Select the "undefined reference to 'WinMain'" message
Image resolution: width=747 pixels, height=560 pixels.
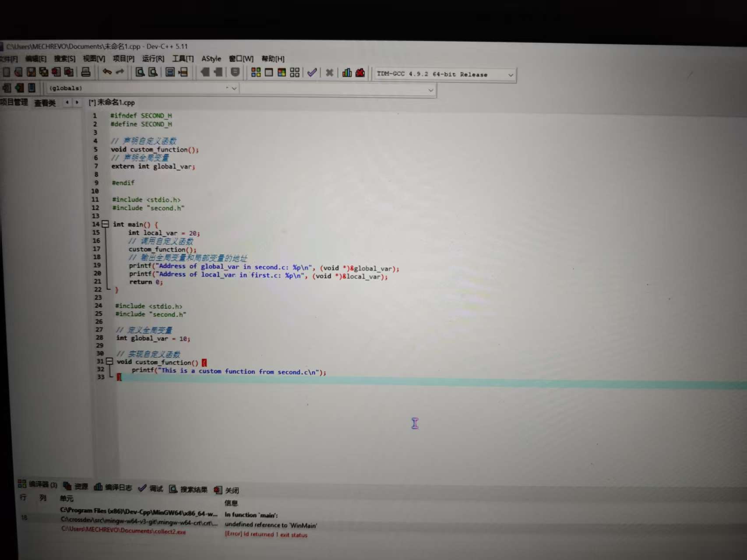pyautogui.click(x=271, y=525)
